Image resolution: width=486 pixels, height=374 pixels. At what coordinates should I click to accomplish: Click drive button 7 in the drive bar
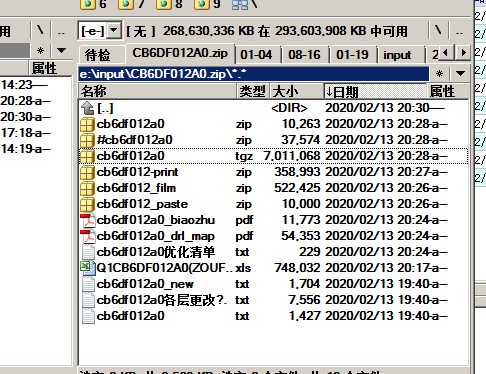click(x=131, y=4)
